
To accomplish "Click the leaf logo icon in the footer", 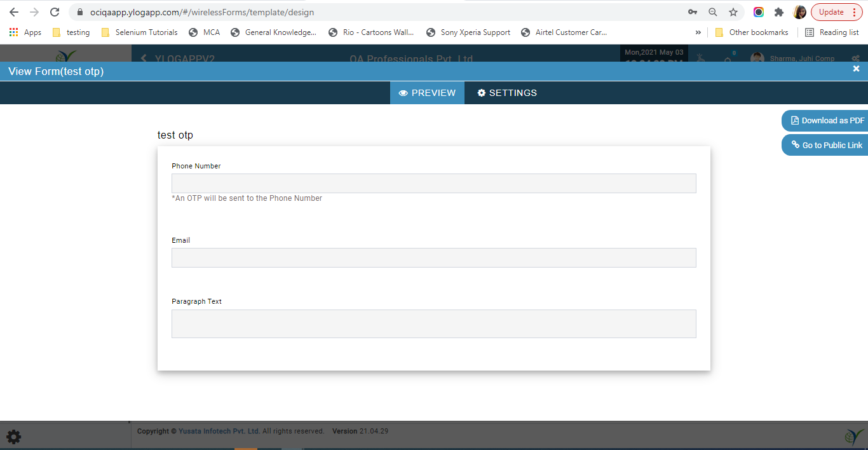I will (853, 437).
